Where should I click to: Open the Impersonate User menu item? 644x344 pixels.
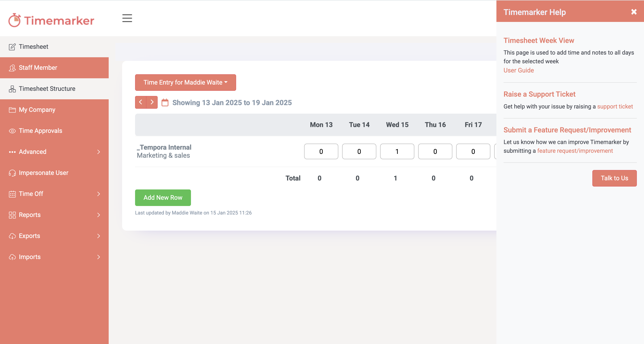click(x=54, y=173)
